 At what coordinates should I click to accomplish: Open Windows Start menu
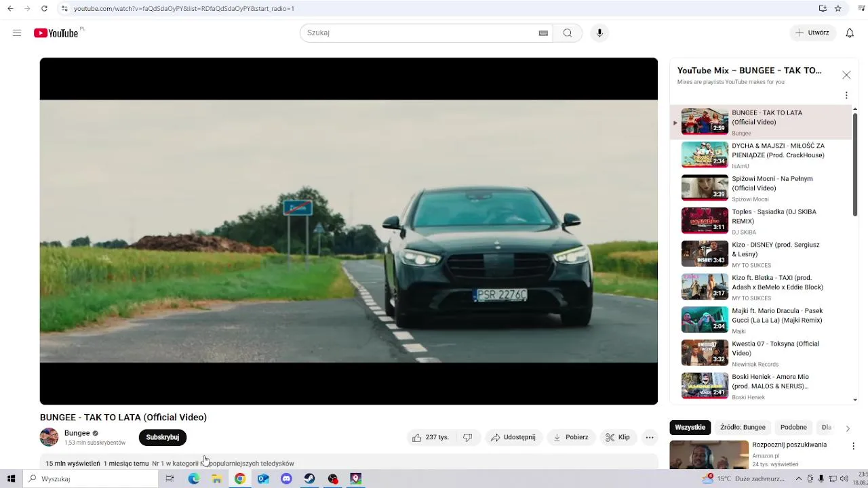[x=11, y=479]
